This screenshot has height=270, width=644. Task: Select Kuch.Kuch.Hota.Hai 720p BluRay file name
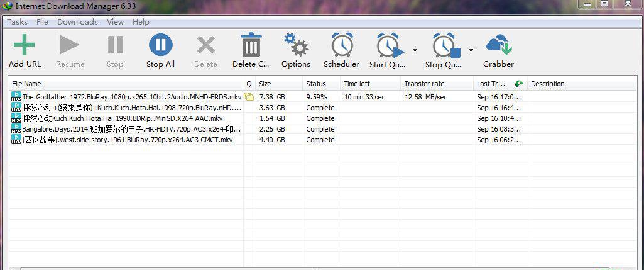(x=132, y=108)
